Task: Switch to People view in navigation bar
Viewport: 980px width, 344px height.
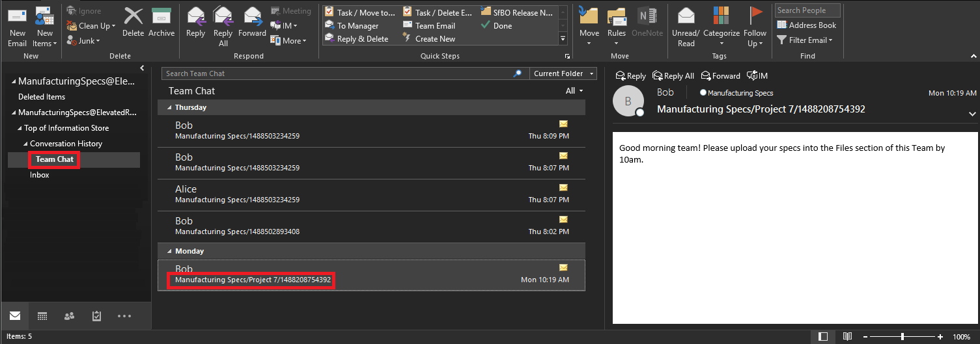Action: tap(69, 316)
